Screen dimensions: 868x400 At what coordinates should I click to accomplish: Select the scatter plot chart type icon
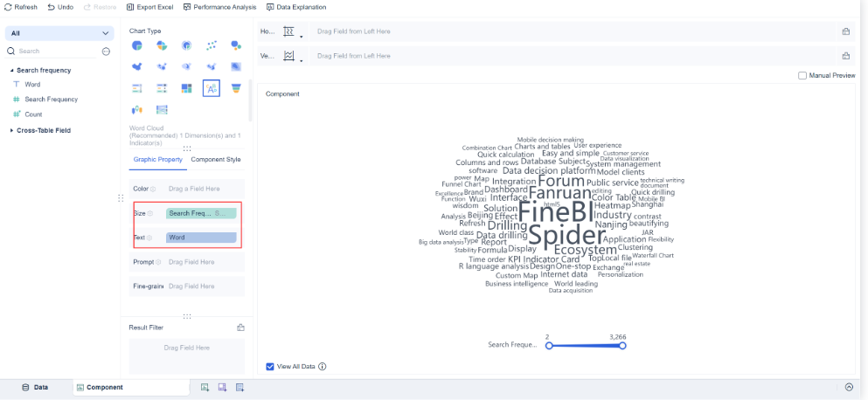[211, 45]
